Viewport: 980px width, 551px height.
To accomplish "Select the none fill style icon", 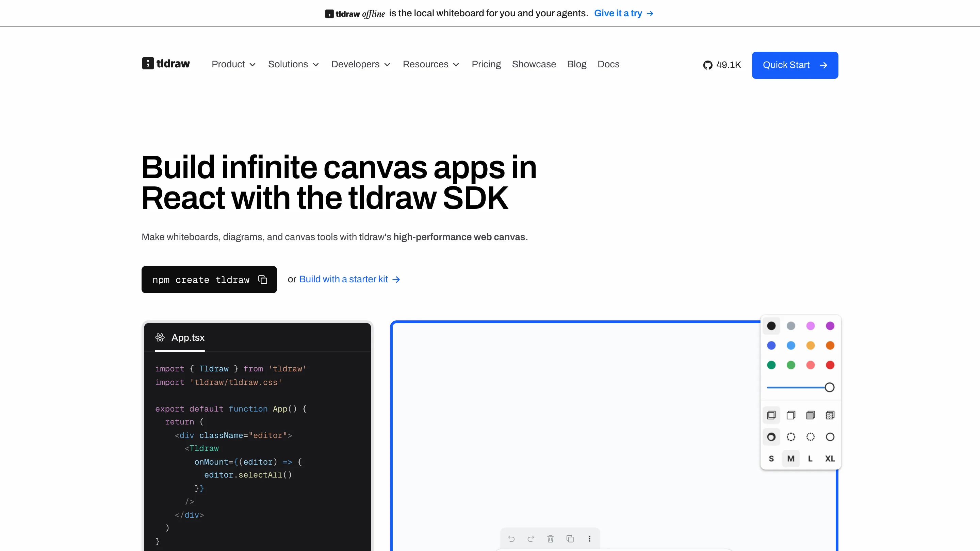I will click(x=771, y=415).
